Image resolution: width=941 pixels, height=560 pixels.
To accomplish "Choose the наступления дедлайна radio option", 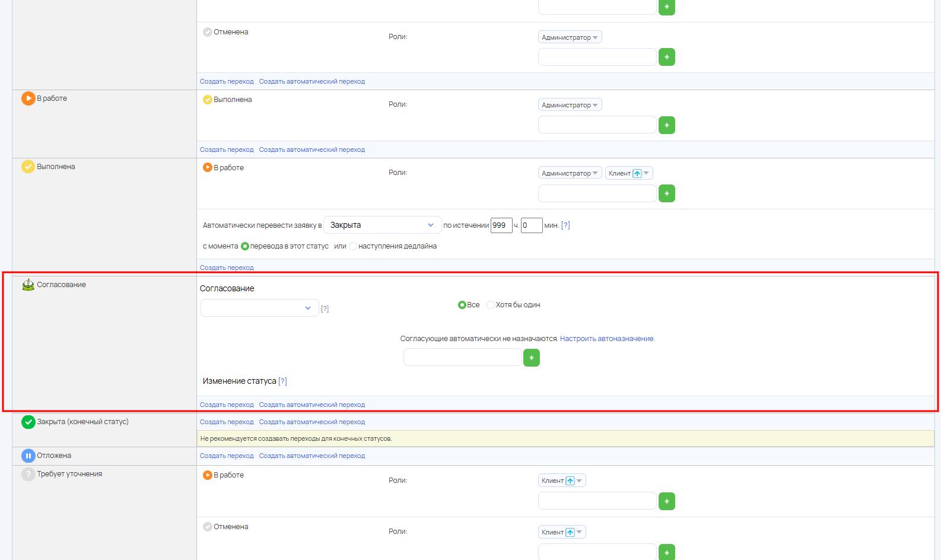I will point(353,246).
